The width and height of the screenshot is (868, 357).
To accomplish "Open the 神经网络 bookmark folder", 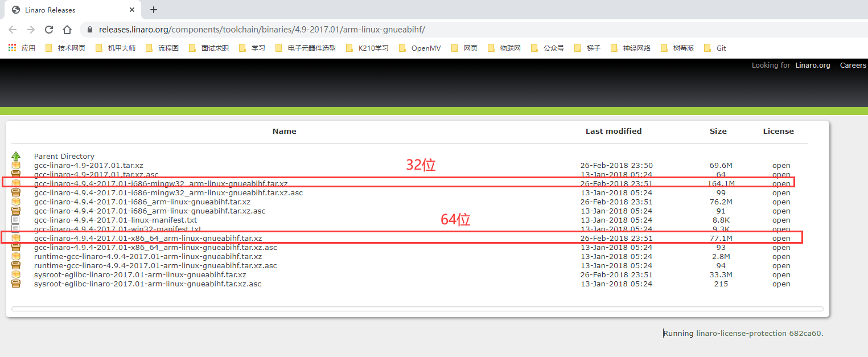I will tap(631, 48).
